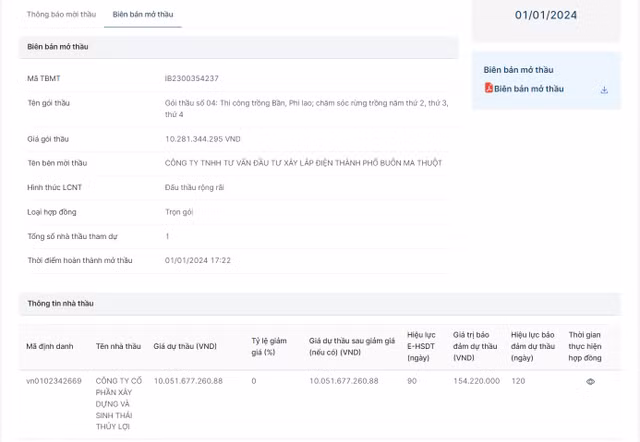Click the Thời gian thực hiện hợp đồng header
Image resolution: width=640 pixels, height=442 pixels.
coord(585,346)
